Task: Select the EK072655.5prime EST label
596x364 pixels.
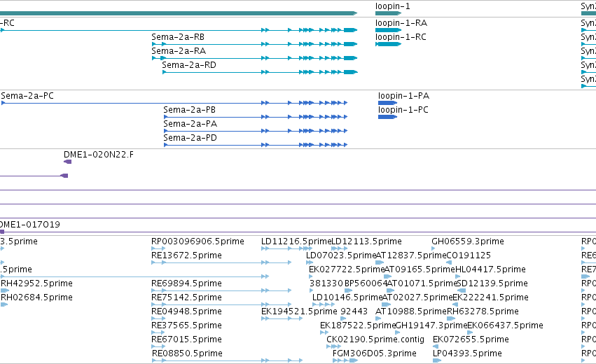Action: point(471,339)
